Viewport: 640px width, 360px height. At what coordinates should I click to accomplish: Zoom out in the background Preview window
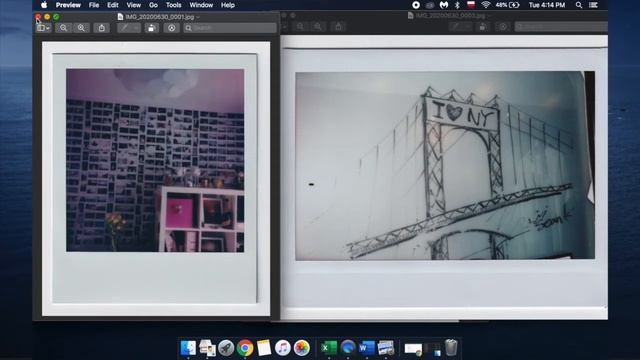(x=300, y=27)
